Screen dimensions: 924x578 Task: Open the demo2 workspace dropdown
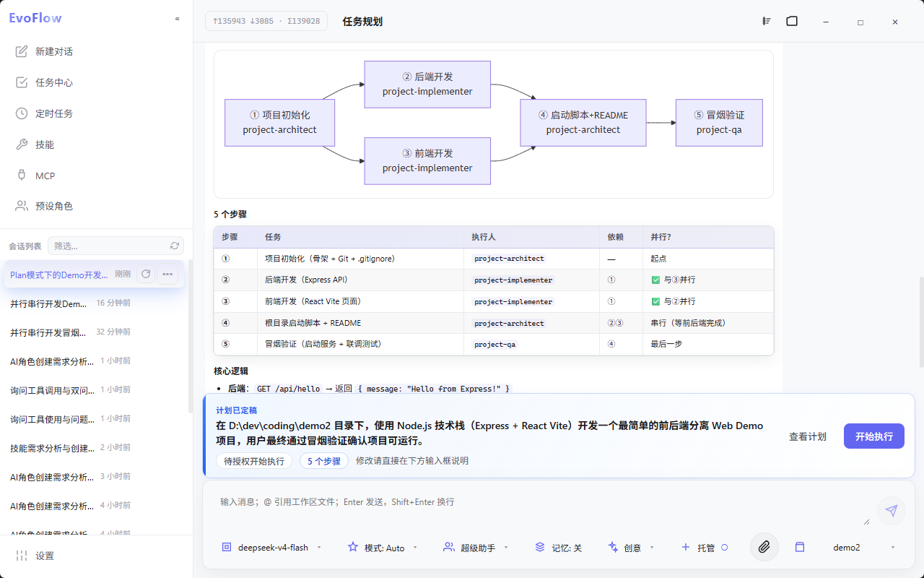(863, 548)
